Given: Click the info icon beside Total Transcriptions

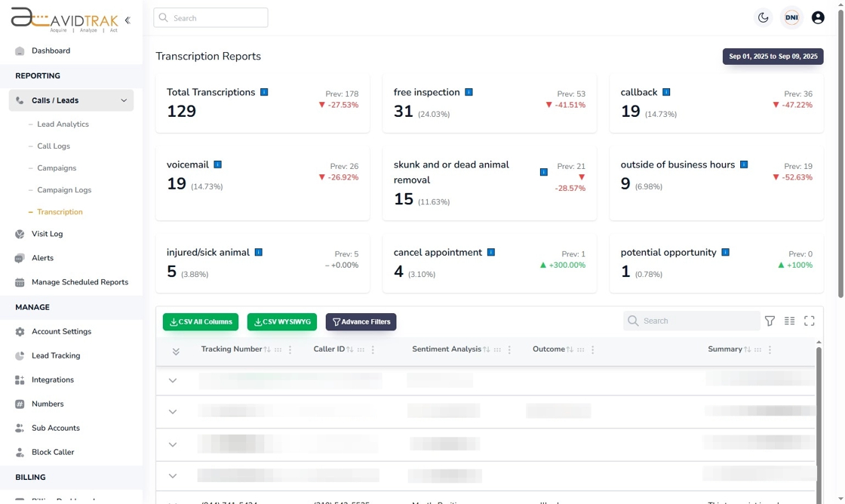Looking at the screenshot, I should (264, 92).
